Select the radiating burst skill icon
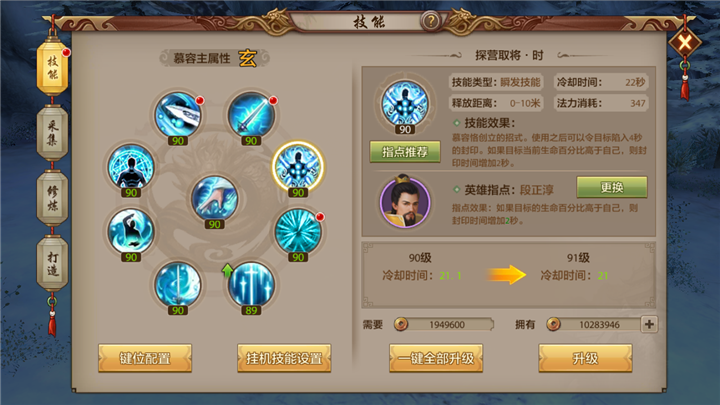Screen dimensions: 720x405 [298, 231]
